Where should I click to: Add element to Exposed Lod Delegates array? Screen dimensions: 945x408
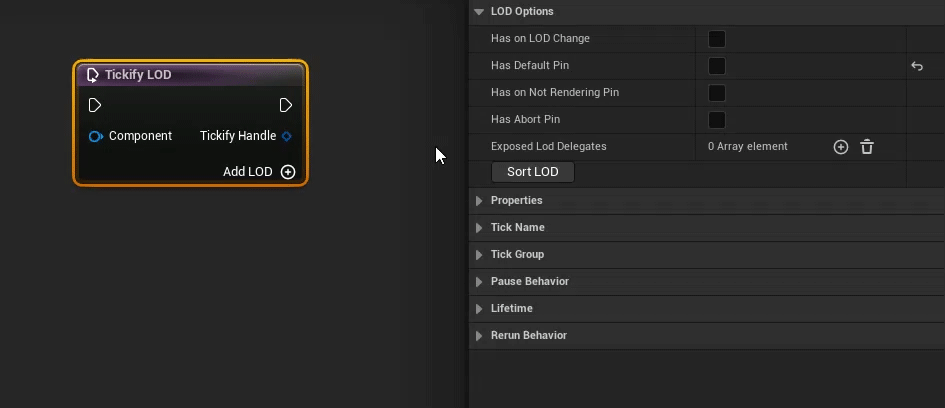(x=841, y=147)
